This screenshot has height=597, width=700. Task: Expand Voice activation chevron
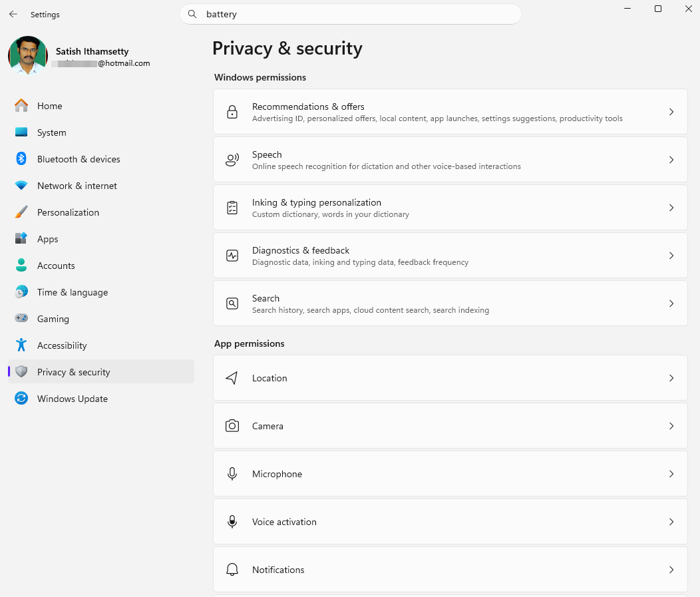click(x=671, y=522)
